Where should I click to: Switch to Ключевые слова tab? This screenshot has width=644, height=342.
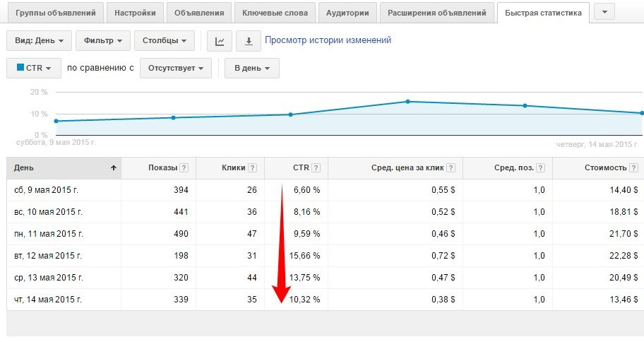pyautogui.click(x=275, y=13)
